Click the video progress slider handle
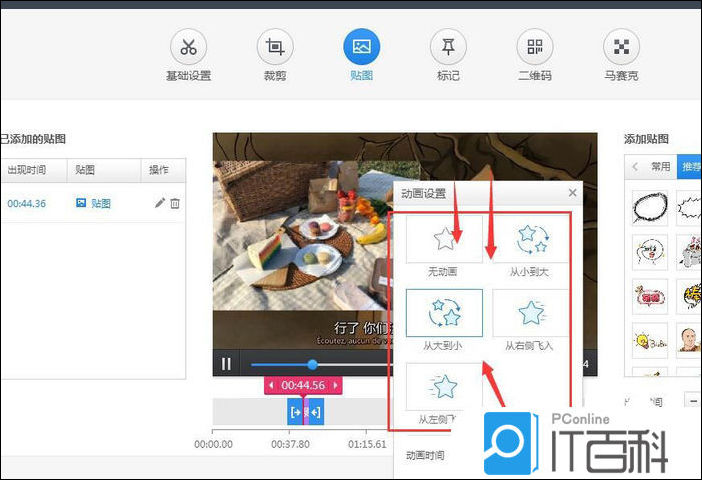Screen dimensions: 702x480 (x=312, y=364)
